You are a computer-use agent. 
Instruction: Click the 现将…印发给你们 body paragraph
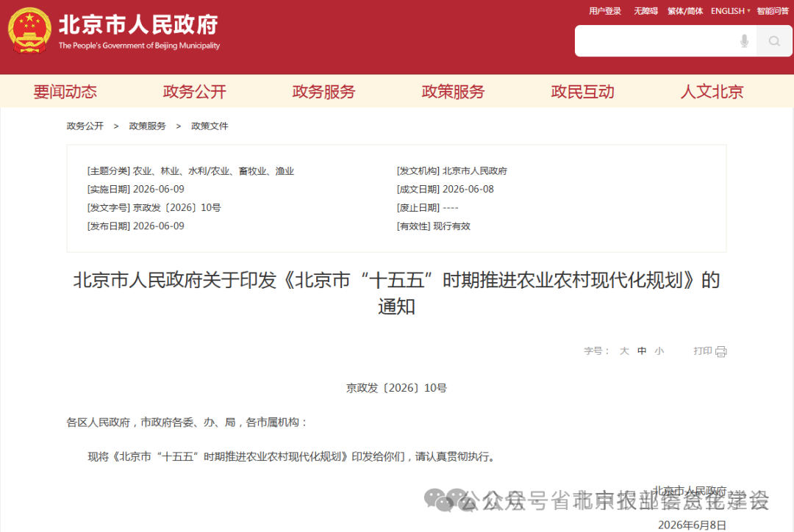click(x=292, y=457)
